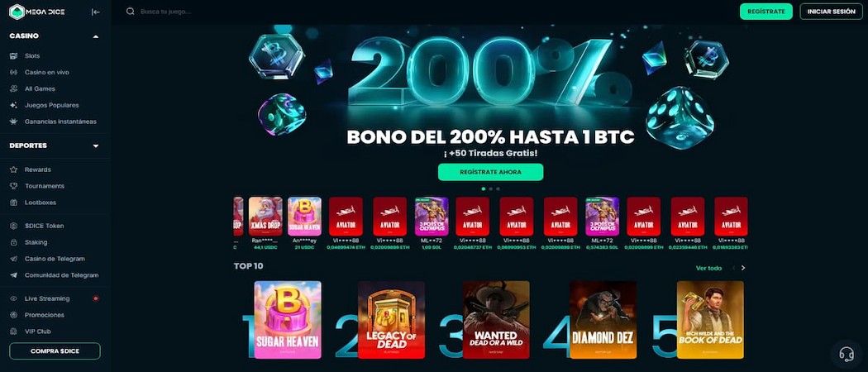
Task: Click the Lootboxes gift icon
Action: (14, 203)
